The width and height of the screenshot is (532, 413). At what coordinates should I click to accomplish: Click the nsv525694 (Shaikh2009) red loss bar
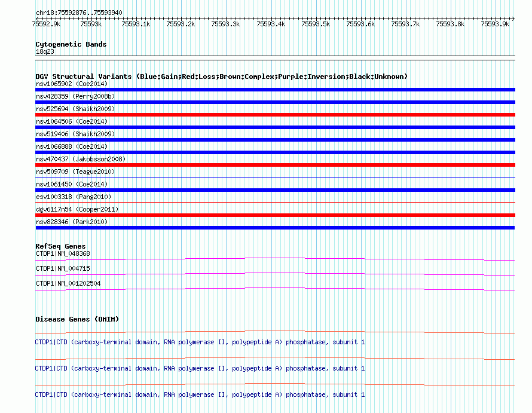275,115
